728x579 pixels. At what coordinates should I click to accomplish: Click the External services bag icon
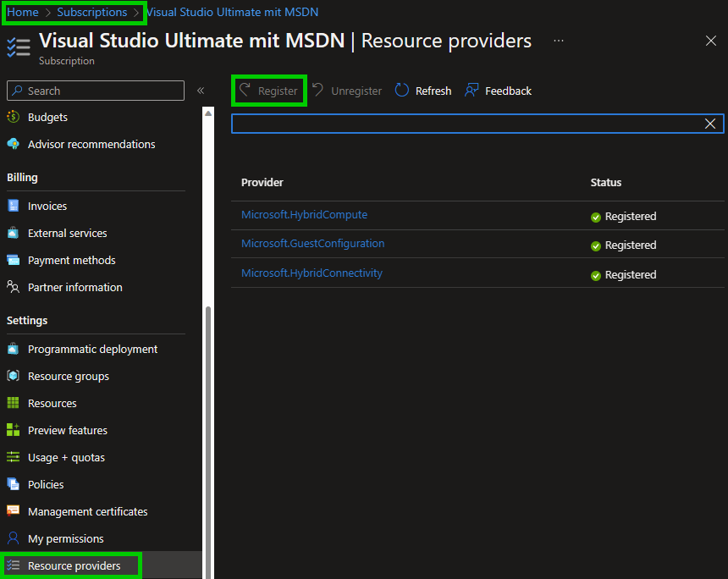(13, 233)
